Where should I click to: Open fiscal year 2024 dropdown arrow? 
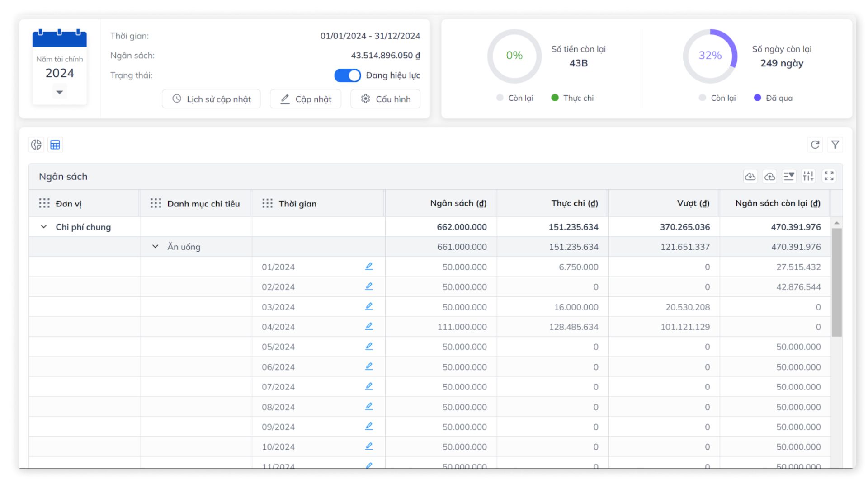point(59,92)
